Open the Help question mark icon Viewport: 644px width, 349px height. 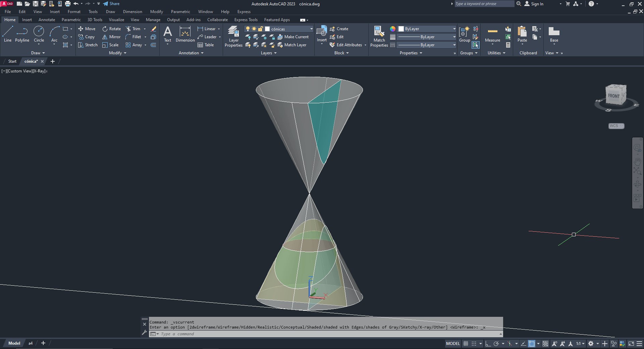point(591,4)
